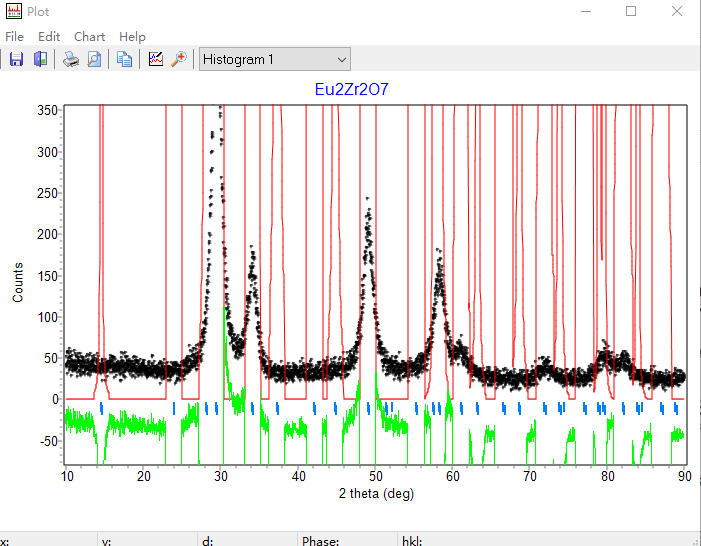Open the Edit menu
The width and height of the screenshot is (701, 546).
(x=49, y=37)
